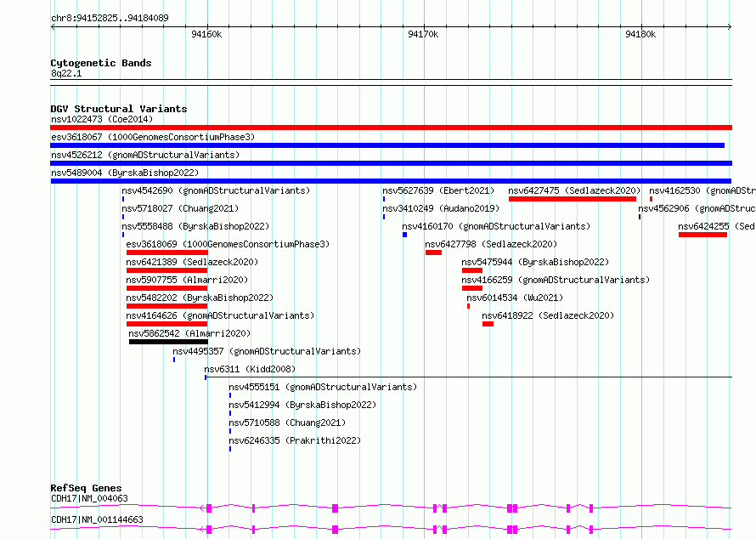Image resolution: width=756 pixels, height=539 pixels.
Task: Click the red bar under nsv6421389
Action: (x=166, y=270)
